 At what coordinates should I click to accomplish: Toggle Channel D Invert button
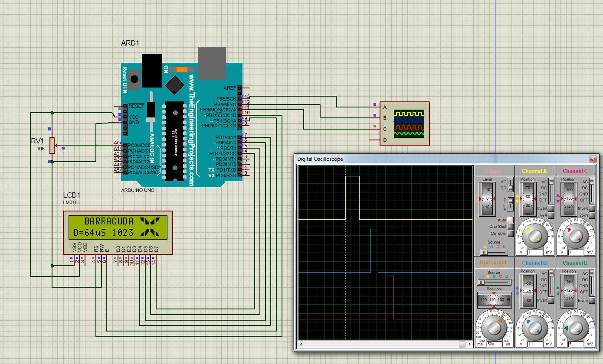(x=591, y=300)
